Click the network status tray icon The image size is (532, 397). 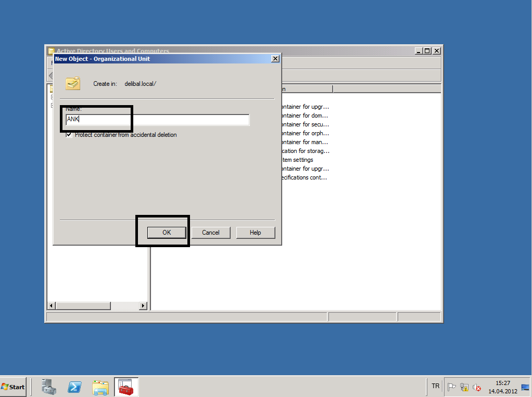pyautogui.click(x=464, y=387)
